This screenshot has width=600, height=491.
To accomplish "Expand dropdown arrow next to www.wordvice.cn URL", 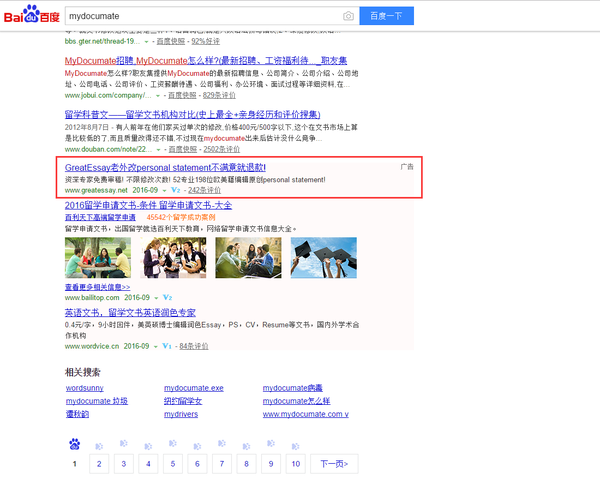I will point(156,347).
